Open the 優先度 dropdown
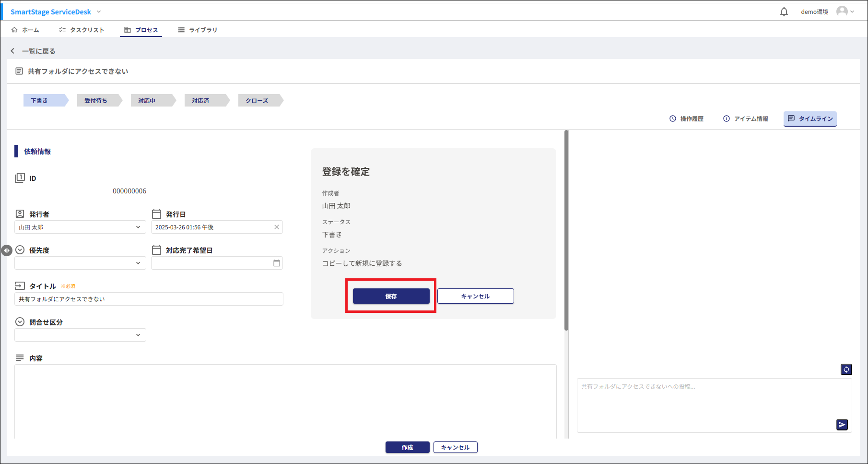This screenshot has width=868, height=464. [138, 263]
